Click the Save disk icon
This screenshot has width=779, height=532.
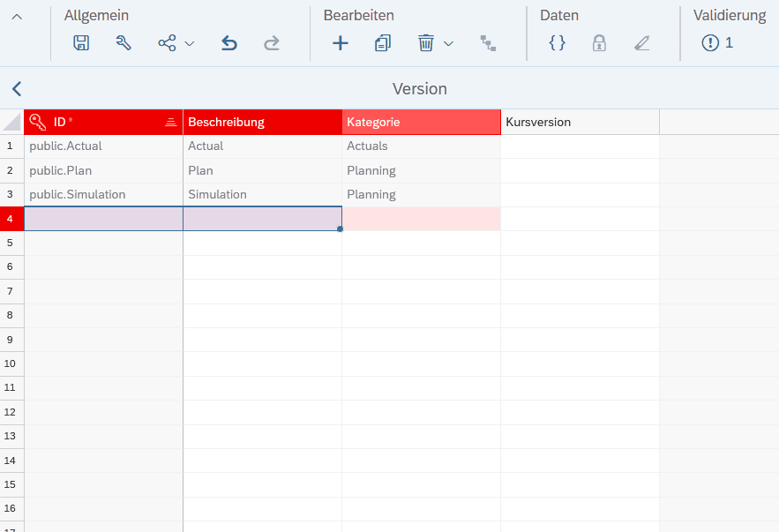(81, 43)
